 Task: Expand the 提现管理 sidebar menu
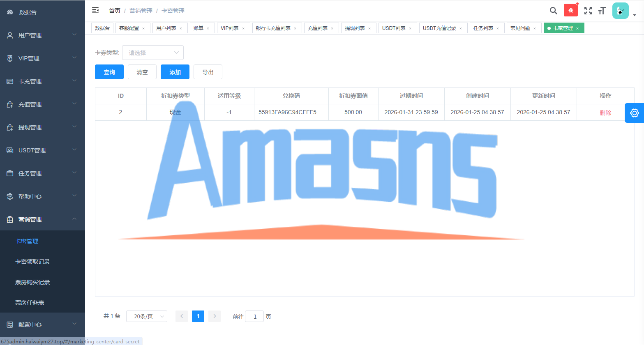(x=42, y=127)
